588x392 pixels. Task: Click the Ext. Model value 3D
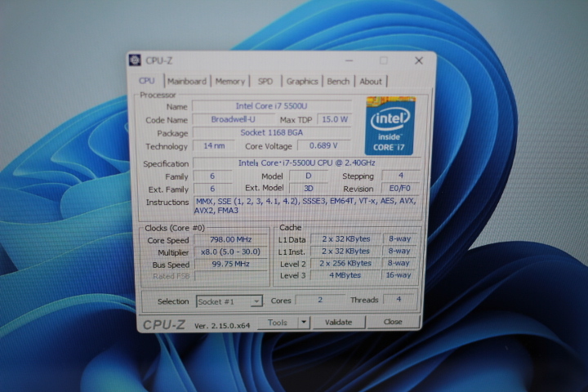tap(308, 189)
